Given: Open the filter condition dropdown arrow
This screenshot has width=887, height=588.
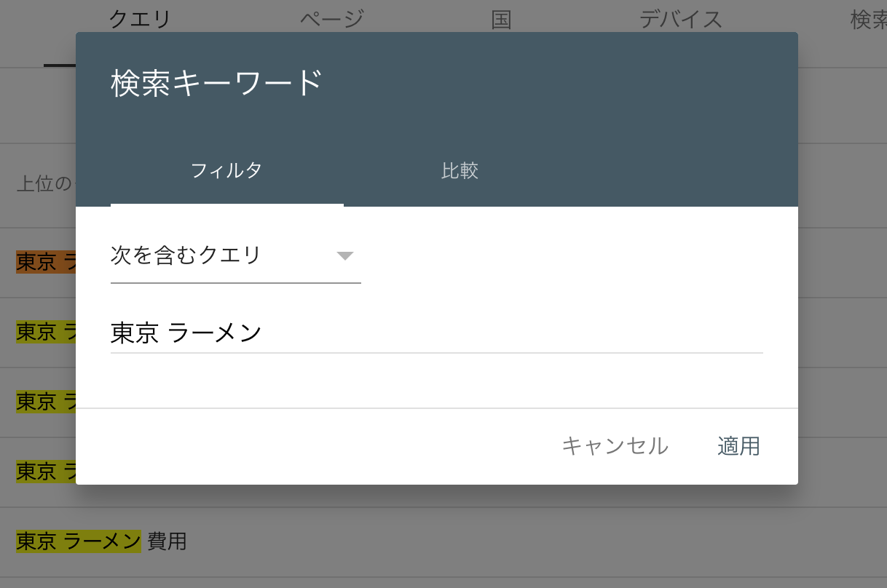Looking at the screenshot, I should coord(346,255).
